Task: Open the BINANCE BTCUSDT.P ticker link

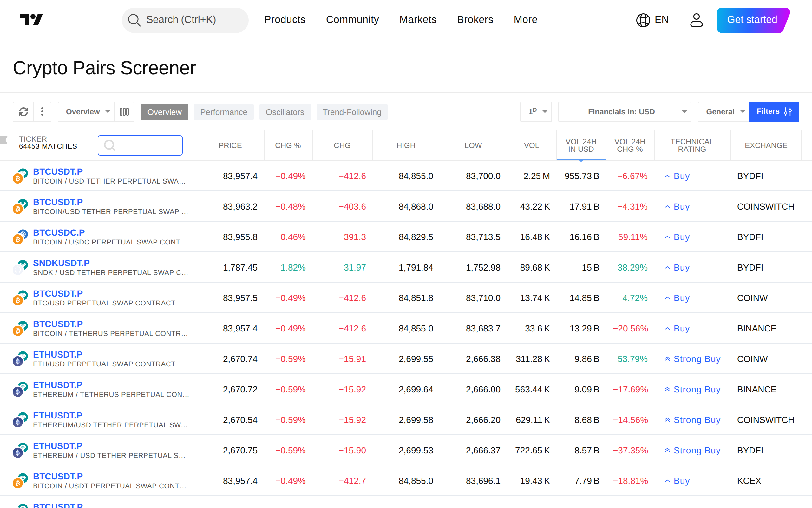Action: tap(58, 324)
